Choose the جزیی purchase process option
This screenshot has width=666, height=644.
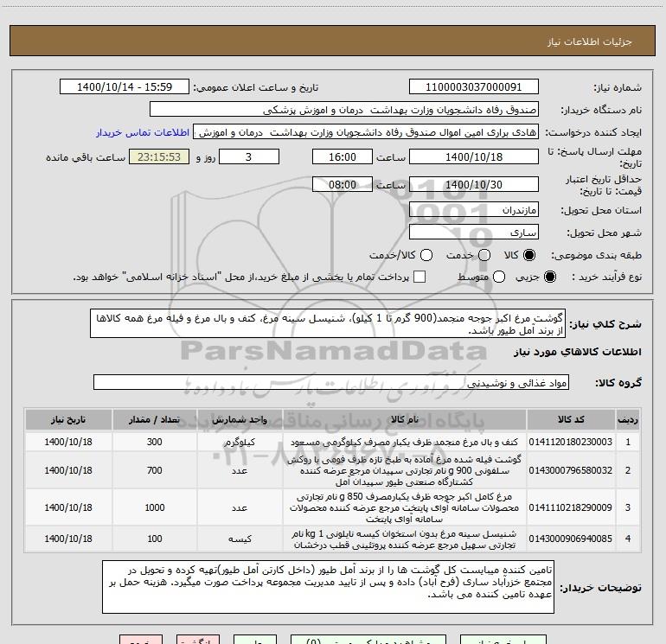(549, 277)
